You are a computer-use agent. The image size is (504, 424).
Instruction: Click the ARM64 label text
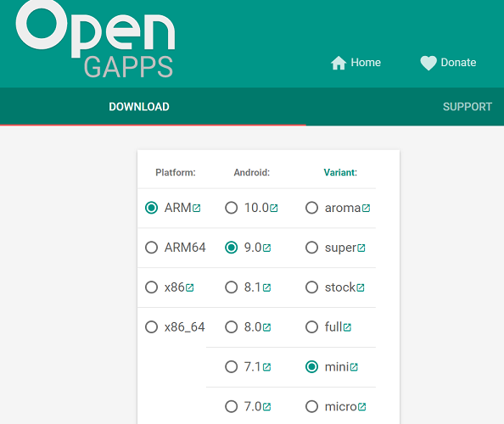click(185, 248)
